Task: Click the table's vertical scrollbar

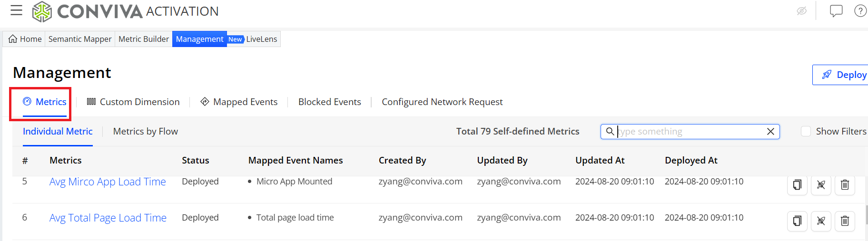Action: [x=866, y=214]
